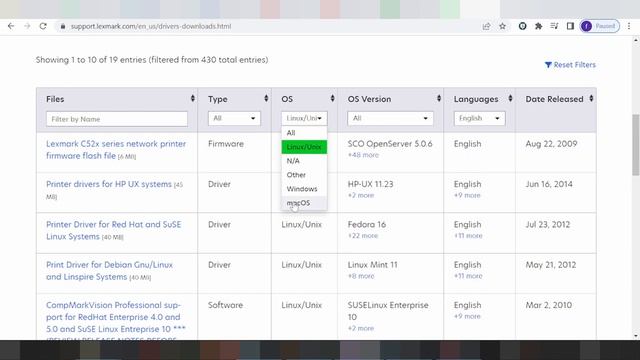Open the Languages filter dropdown set to English
Viewport: 640px width, 360px height.
(480, 118)
